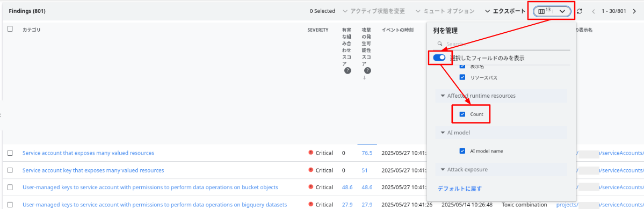644x209 pixels.
Task: Select all findings with header checkbox
Action: [10, 28]
